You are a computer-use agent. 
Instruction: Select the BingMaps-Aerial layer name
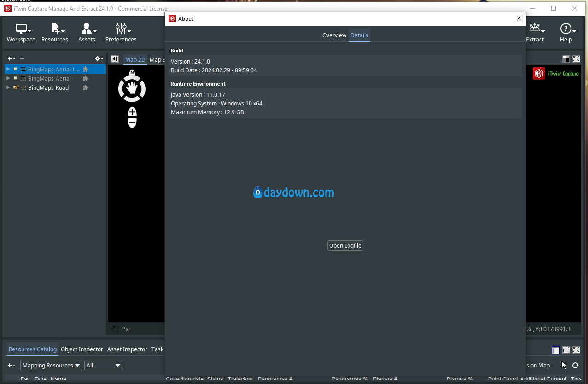(x=49, y=78)
